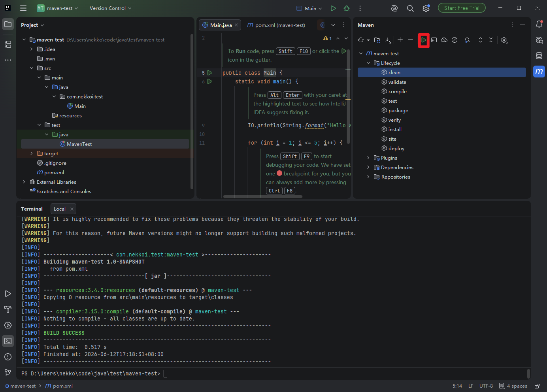
Task: Open Project view selector dropdown
Action: [x=32, y=25]
